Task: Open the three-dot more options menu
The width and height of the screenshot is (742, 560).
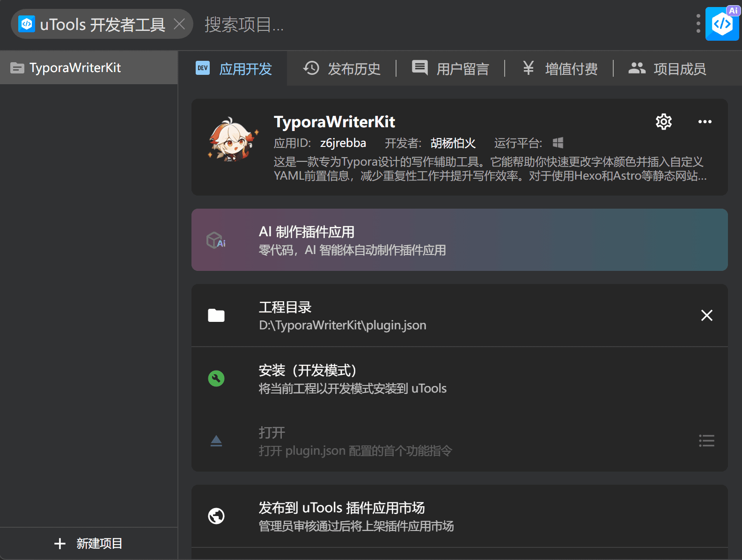Action: (705, 122)
